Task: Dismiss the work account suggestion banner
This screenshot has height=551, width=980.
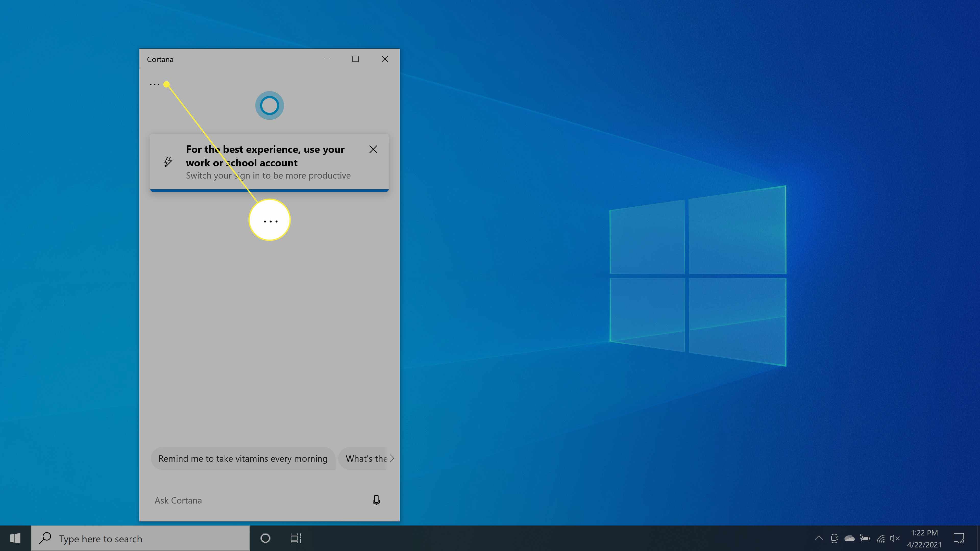Action: (x=373, y=149)
